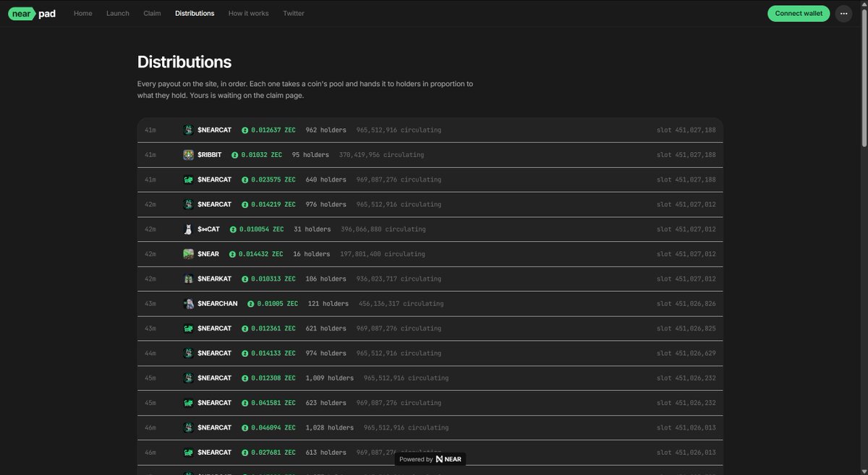Viewport: 868px width, 475px height.
Task: Click the 1,028 holders count
Action: [x=330, y=428]
